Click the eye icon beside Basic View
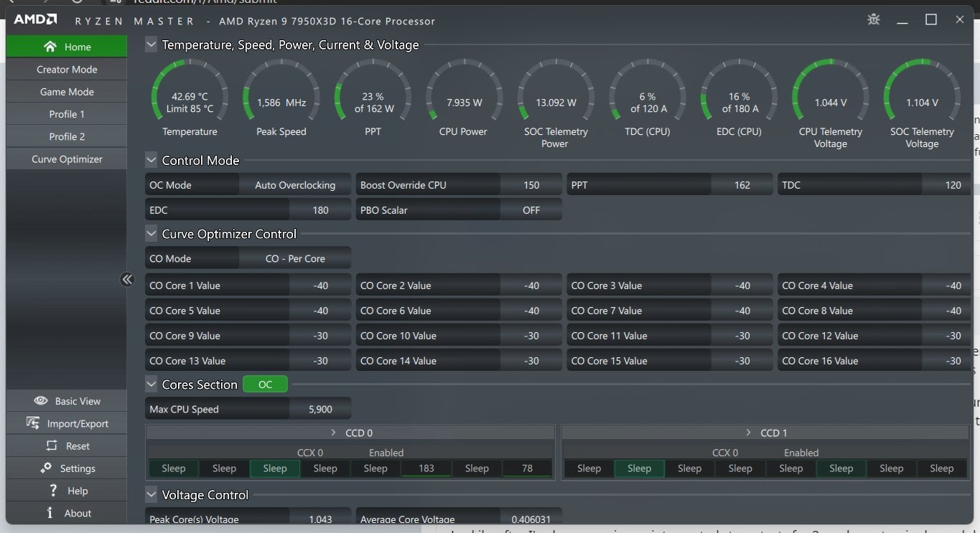Screen dimensions: 980x533 [x=41, y=401]
